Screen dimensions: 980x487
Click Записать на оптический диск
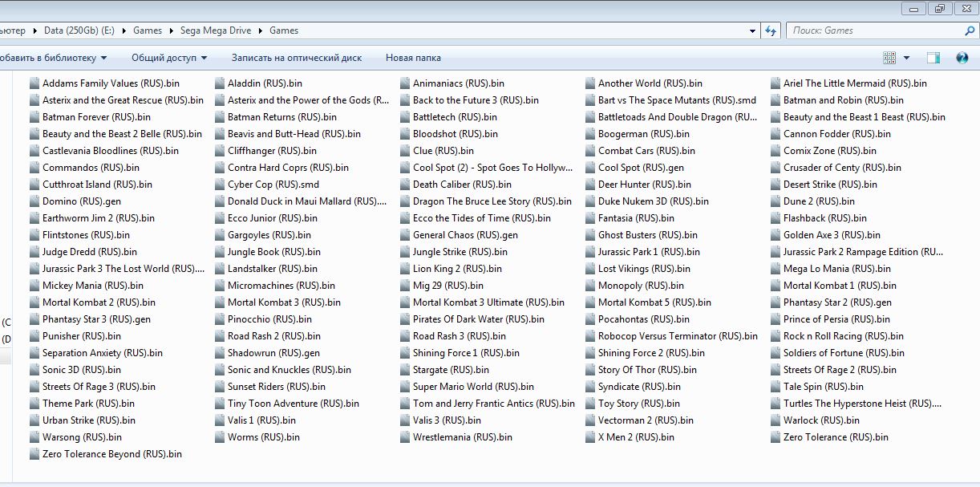click(297, 58)
